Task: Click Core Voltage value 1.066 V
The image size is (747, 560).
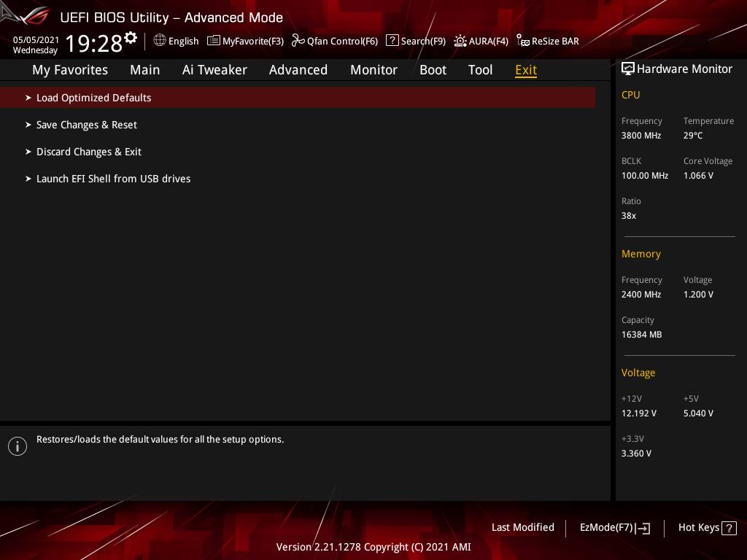Action: click(x=698, y=176)
